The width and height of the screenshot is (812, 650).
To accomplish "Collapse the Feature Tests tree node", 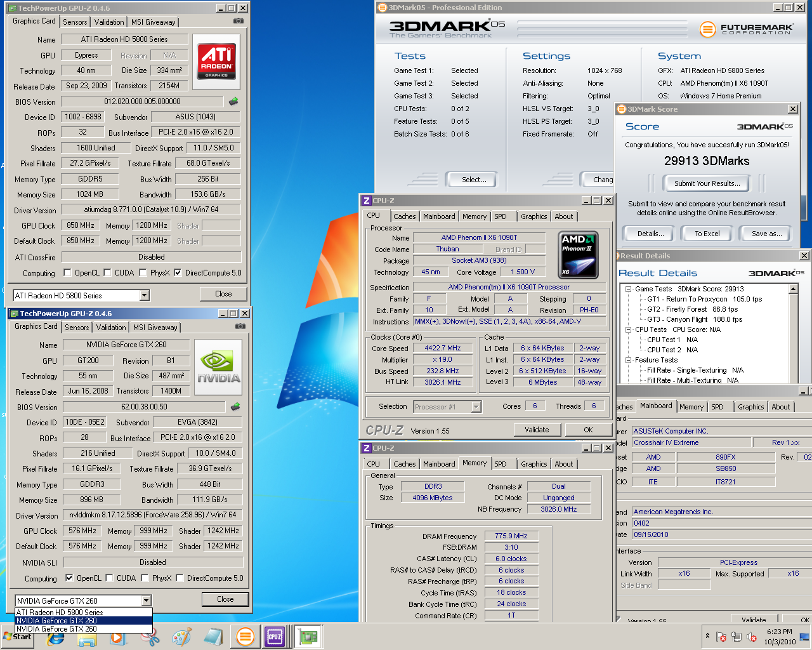I will click(629, 360).
